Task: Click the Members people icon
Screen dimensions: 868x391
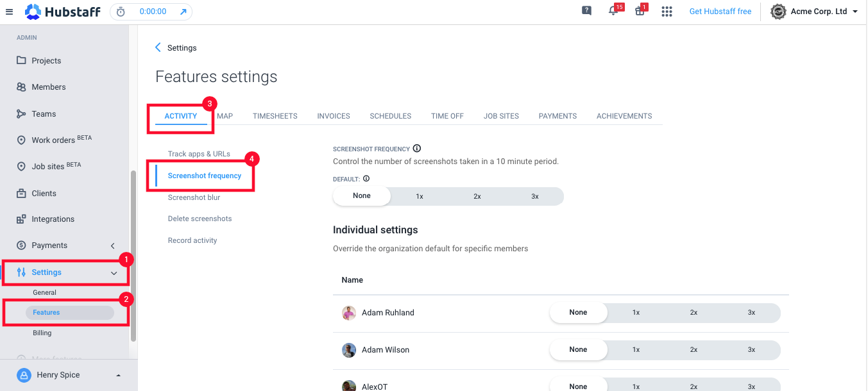Action: (x=21, y=87)
